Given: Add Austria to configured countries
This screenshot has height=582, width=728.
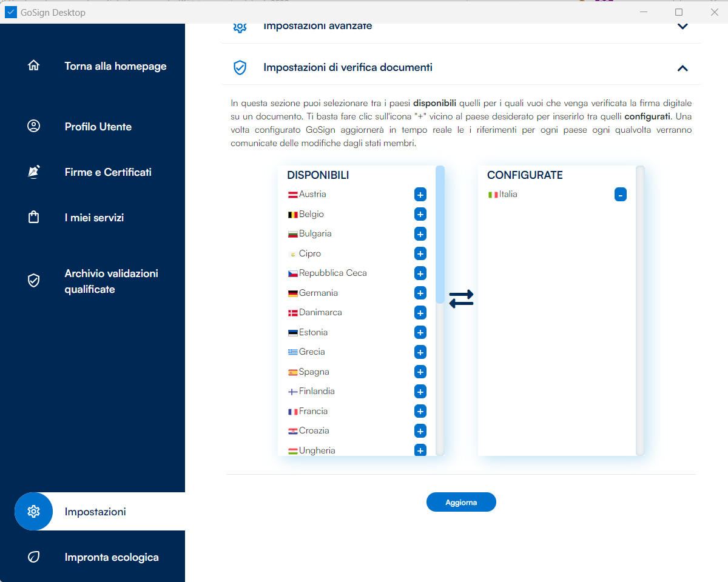Looking at the screenshot, I should coord(420,195).
